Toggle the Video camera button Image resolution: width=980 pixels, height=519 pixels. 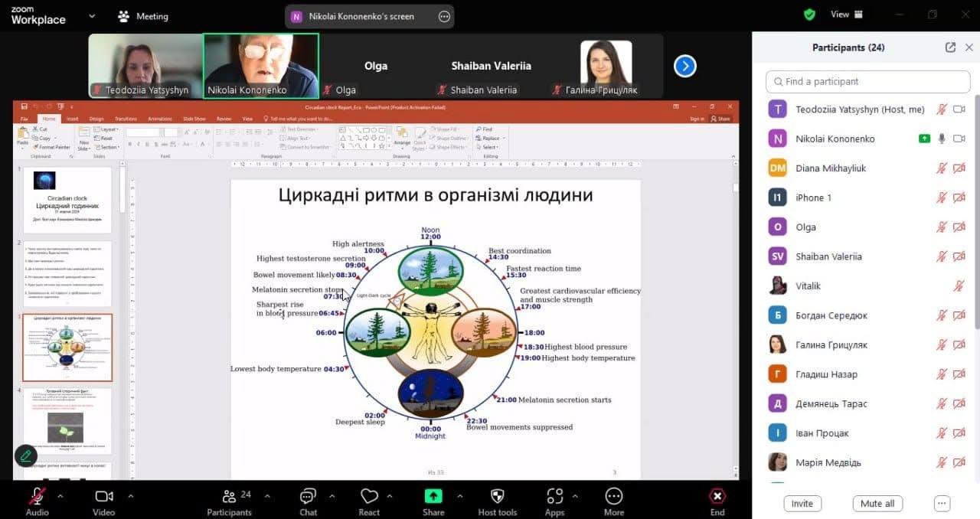(x=104, y=497)
